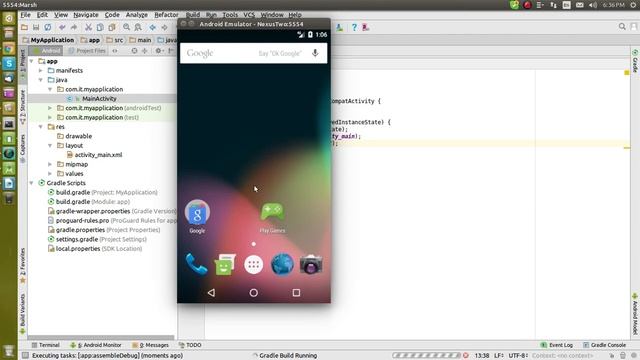Click the Find magnifier toolbar icon
This screenshot has width=640, height=360.
click(x=127, y=27)
